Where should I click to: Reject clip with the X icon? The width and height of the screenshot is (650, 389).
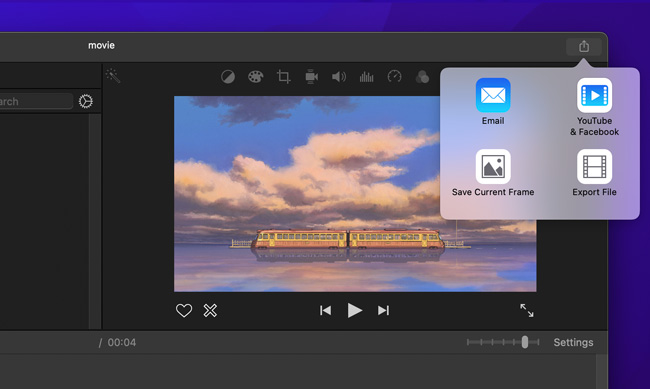[x=210, y=310]
